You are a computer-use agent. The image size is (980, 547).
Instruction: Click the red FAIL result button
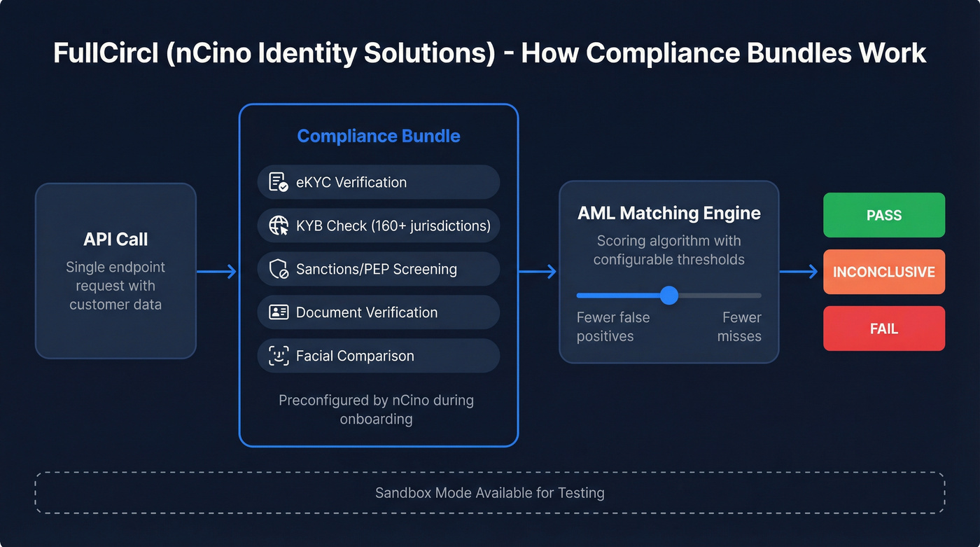[884, 328]
